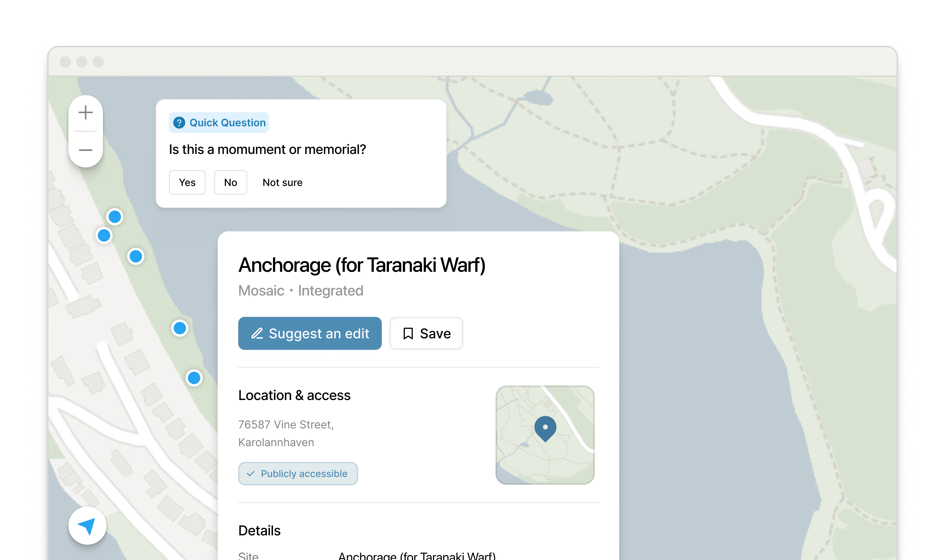Click the pin on the location mini-map
Image resolution: width=945 pixels, height=560 pixels.
coord(545,429)
